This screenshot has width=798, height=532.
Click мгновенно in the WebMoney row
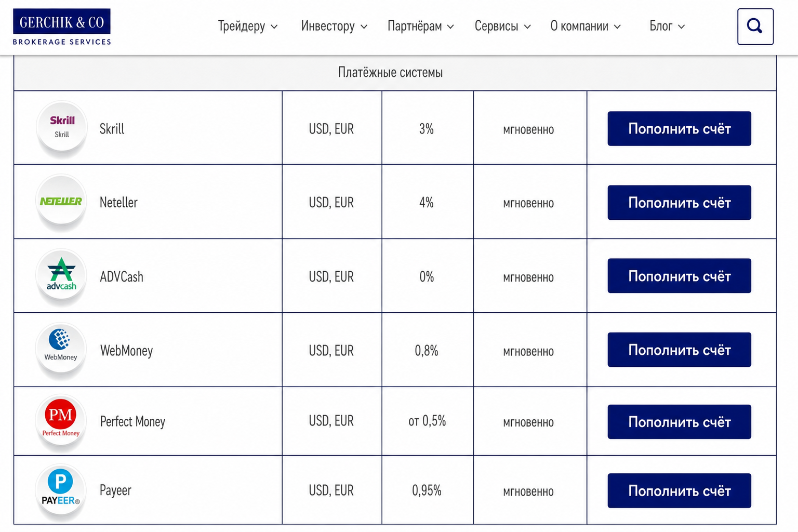point(528,352)
